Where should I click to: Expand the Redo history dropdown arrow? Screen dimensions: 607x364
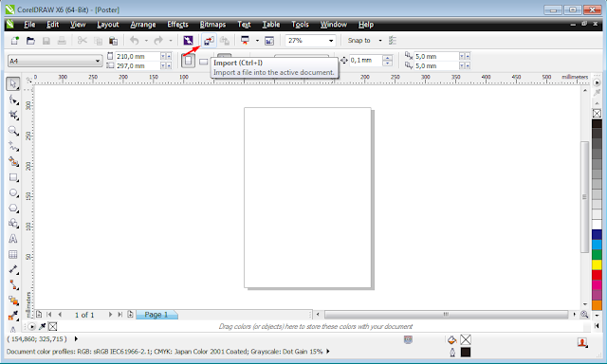click(x=171, y=40)
